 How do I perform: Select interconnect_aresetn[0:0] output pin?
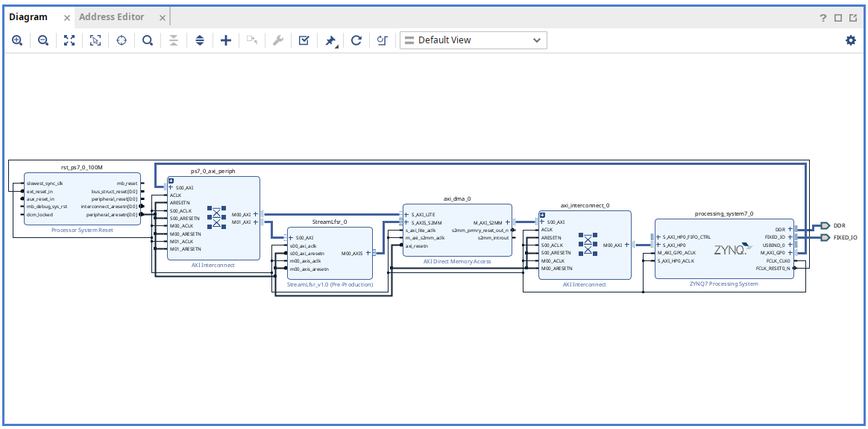point(109,207)
